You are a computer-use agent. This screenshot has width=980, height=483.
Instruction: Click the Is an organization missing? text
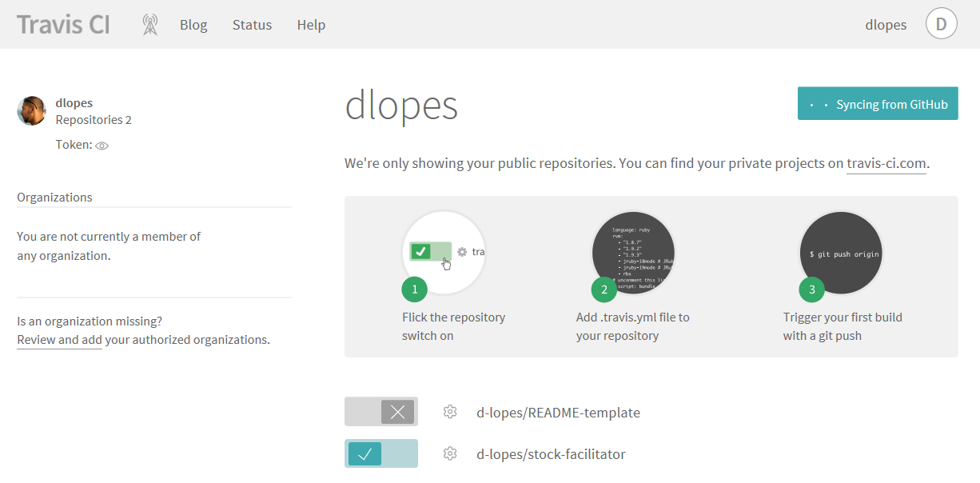[x=90, y=321]
